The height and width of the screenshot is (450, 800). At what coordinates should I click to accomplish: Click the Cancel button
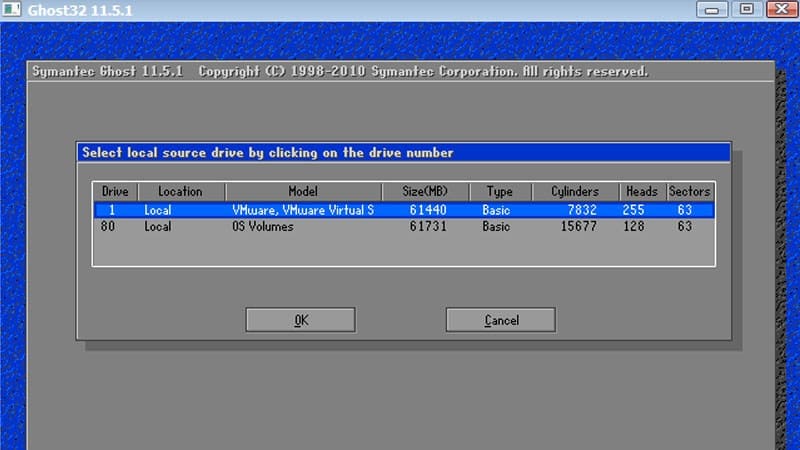tap(501, 320)
